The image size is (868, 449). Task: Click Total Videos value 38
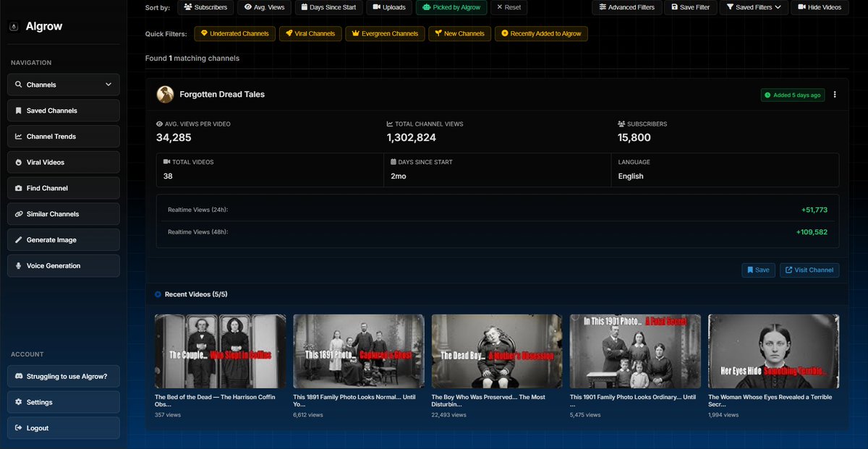168,176
